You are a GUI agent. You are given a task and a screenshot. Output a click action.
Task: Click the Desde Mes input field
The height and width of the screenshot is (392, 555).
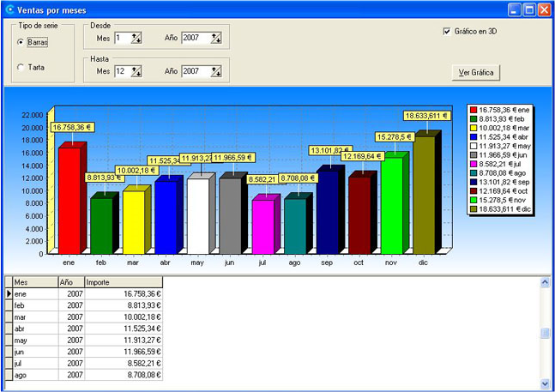[x=123, y=38]
